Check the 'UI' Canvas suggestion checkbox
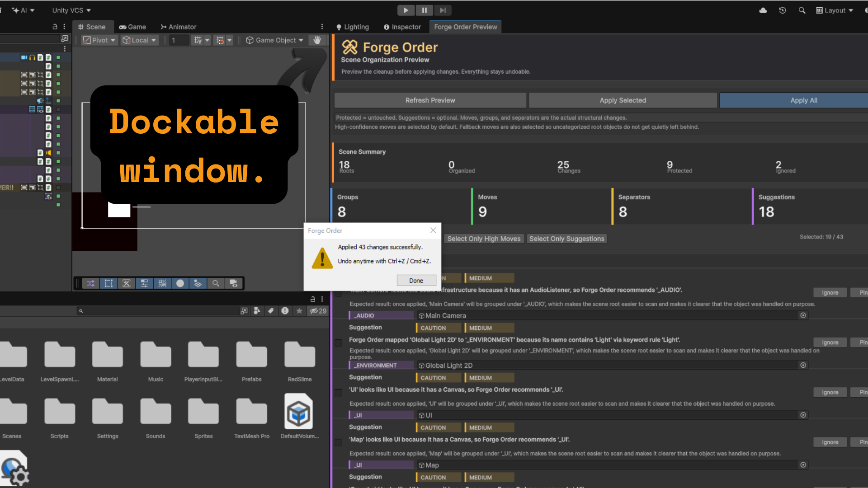 click(x=338, y=393)
